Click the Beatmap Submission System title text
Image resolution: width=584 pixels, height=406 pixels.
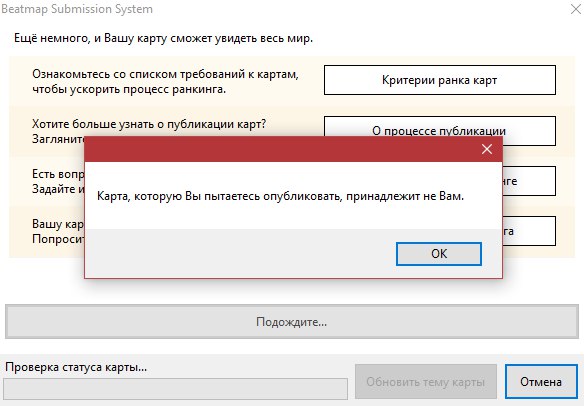pyautogui.click(x=77, y=9)
